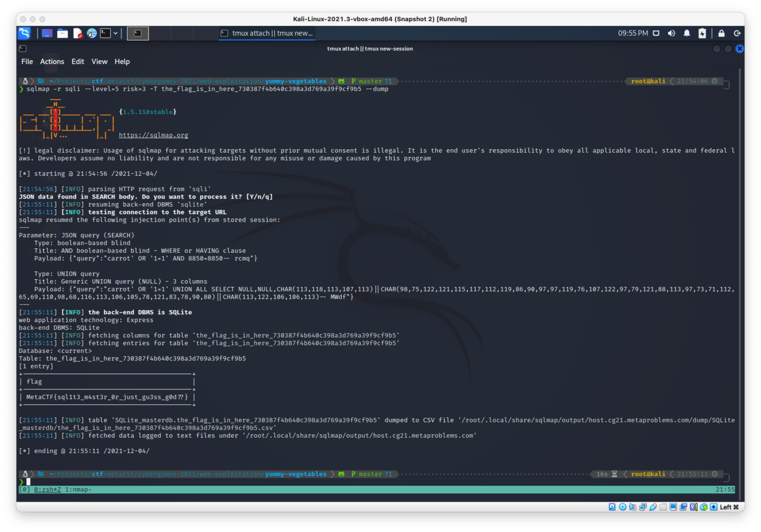Open the display settings panel icon
The height and width of the screenshot is (532, 761).
tap(656, 33)
